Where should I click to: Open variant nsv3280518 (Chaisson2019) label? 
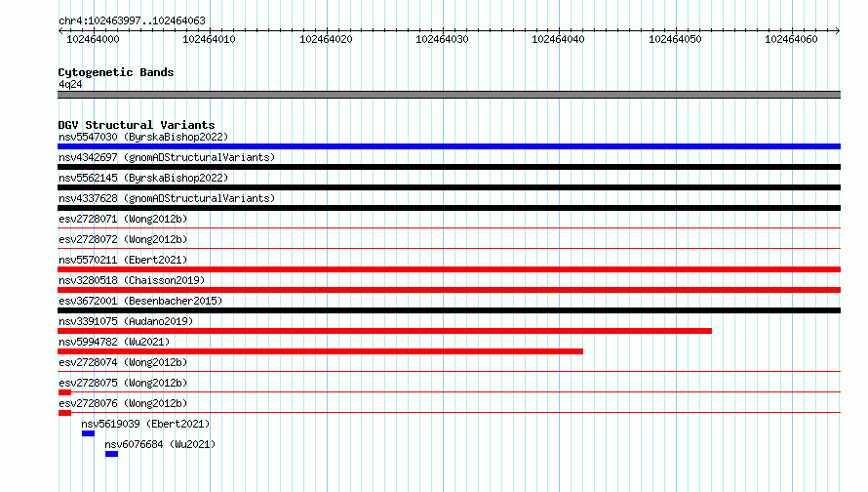[132, 280]
